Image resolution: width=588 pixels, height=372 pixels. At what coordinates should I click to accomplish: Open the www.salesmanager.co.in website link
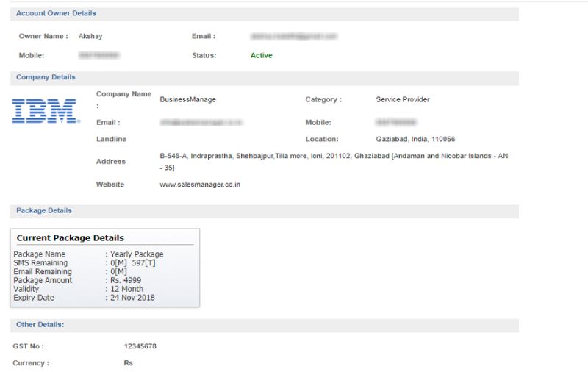200,185
